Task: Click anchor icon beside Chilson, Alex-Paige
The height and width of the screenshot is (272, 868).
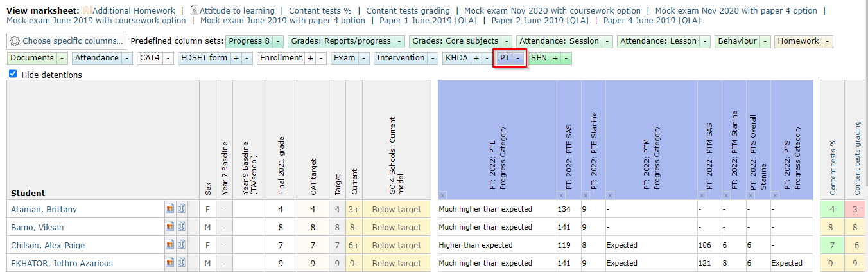Action: point(182,245)
